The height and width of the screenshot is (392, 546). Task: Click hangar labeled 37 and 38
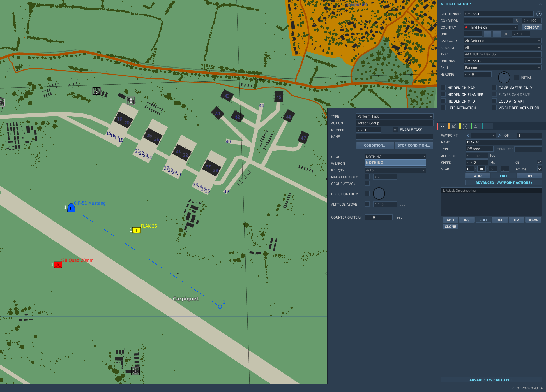coord(212,168)
